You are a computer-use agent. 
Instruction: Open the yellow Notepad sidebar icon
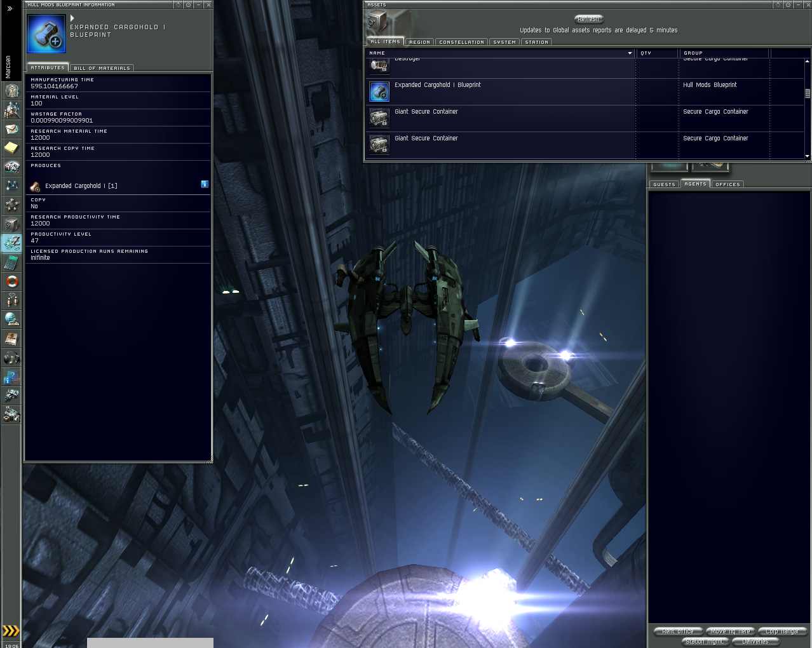coord(11,148)
